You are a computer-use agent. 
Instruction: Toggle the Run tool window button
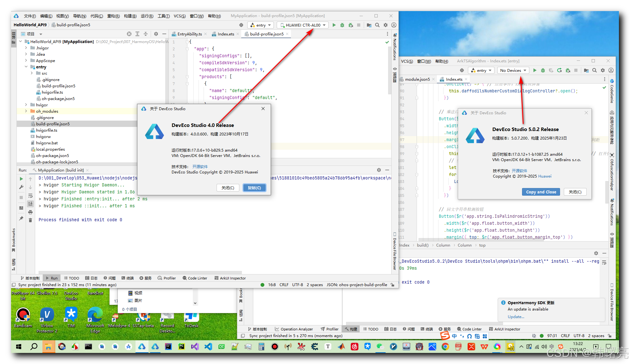click(51, 278)
